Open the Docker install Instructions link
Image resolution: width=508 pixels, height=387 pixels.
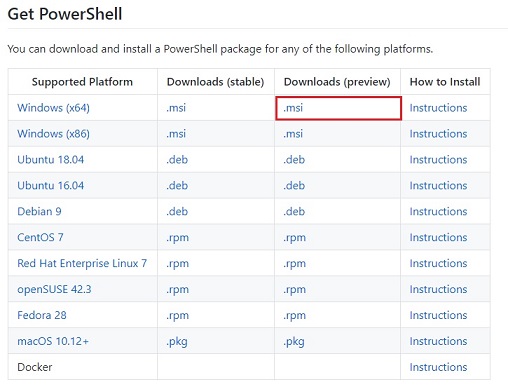pyautogui.click(x=438, y=367)
